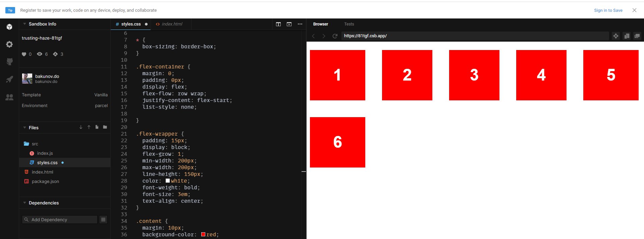This screenshot has height=239, width=644.
Task: Click the refresh preview icon
Action: pyautogui.click(x=335, y=36)
